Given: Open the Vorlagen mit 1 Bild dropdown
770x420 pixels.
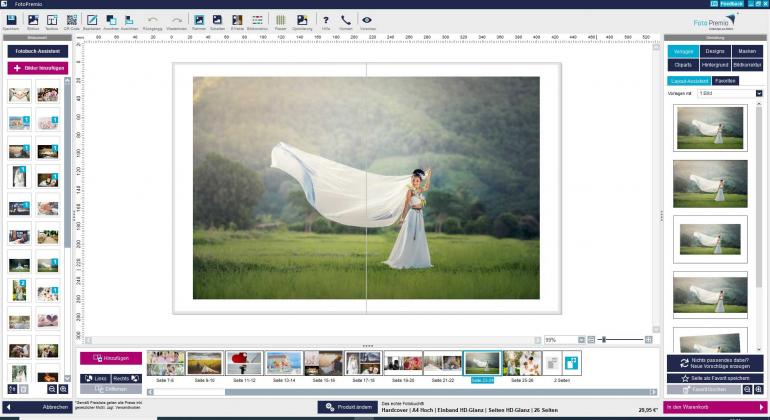Looking at the screenshot, I should click(x=730, y=93).
